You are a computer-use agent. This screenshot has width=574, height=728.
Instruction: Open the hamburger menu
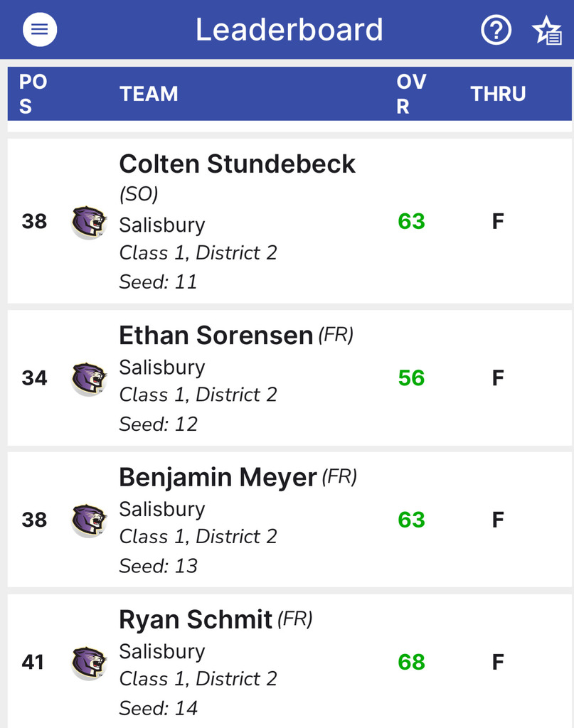coord(40,30)
